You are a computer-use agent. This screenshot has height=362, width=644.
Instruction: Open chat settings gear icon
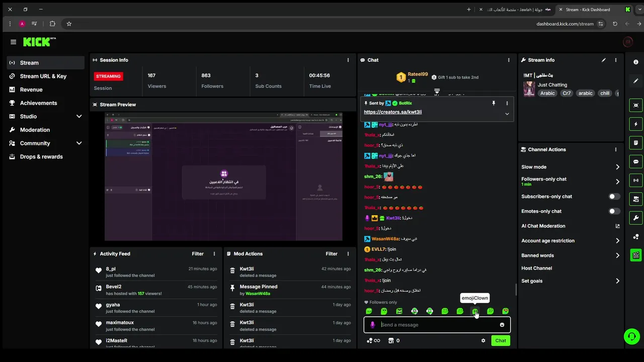pyautogui.click(x=484, y=340)
